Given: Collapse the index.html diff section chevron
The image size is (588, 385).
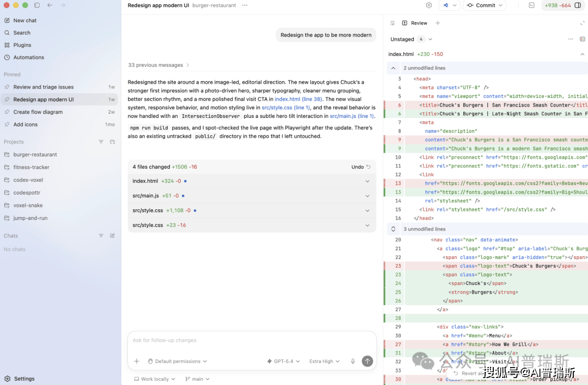Looking at the screenshot, I should pos(583,54).
